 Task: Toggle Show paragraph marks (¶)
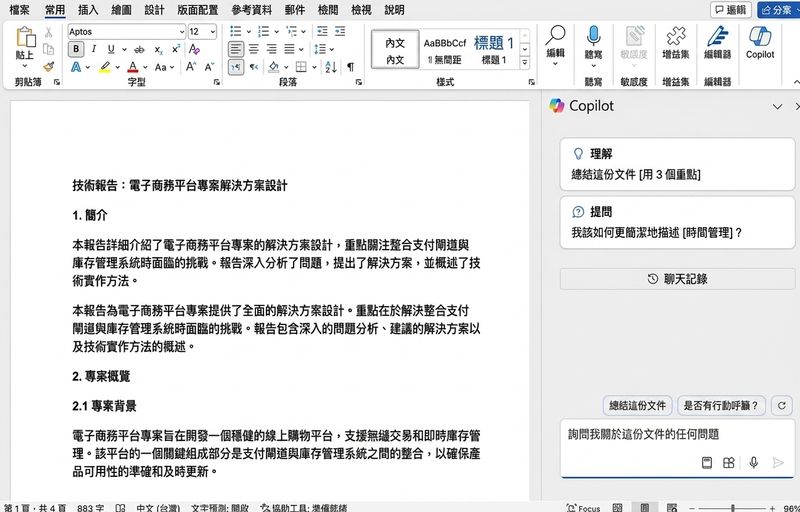pyautogui.click(x=351, y=67)
